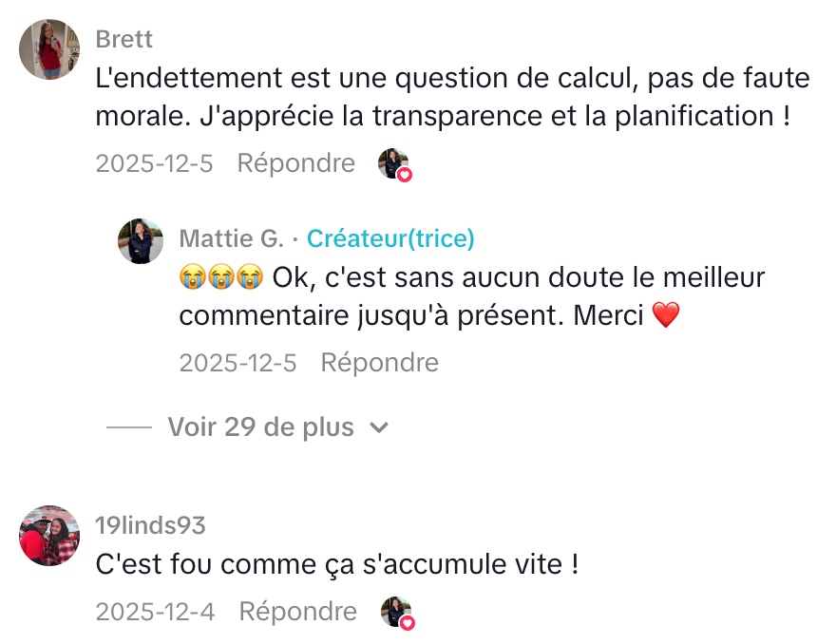Open the 19linds93 profile picture
Image resolution: width=836 pixels, height=644 pixels.
pos(49,536)
